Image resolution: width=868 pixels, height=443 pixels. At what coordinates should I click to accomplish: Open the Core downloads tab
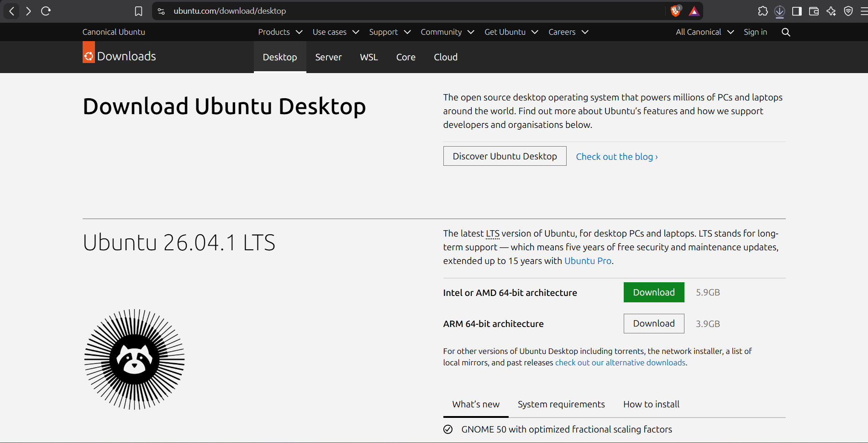(x=406, y=57)
